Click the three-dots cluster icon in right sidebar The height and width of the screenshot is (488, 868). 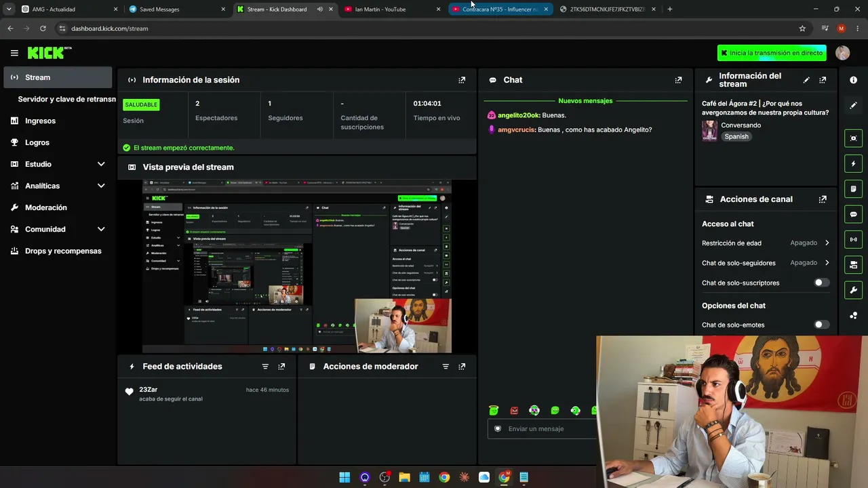pos(853,315)
